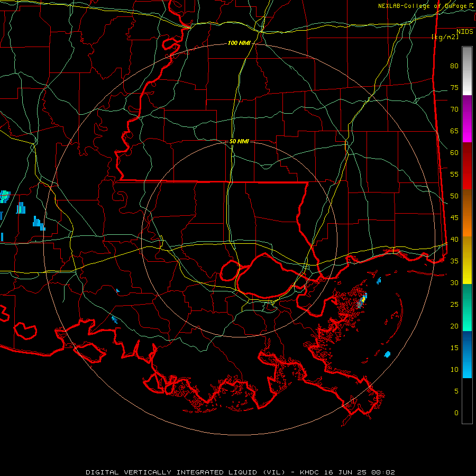
Task: Click the 0 value on the color scale
Action: click(456, 413)
